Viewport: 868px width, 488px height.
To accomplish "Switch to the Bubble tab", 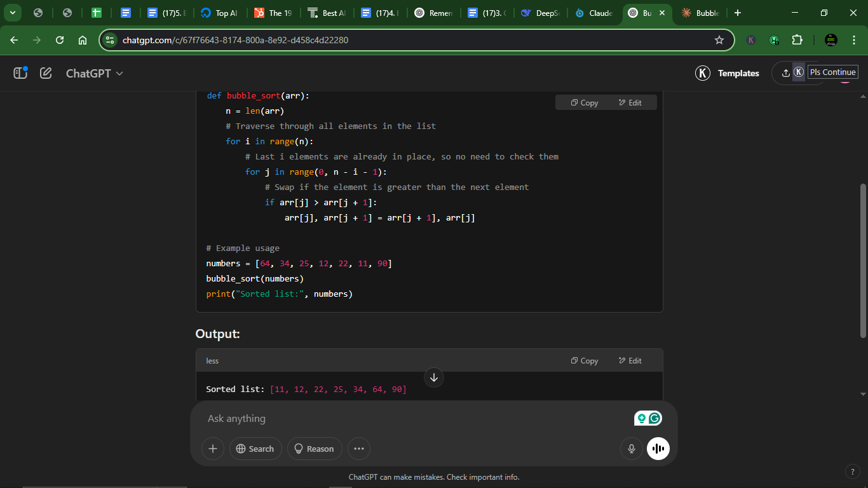I will coord(701,13).
